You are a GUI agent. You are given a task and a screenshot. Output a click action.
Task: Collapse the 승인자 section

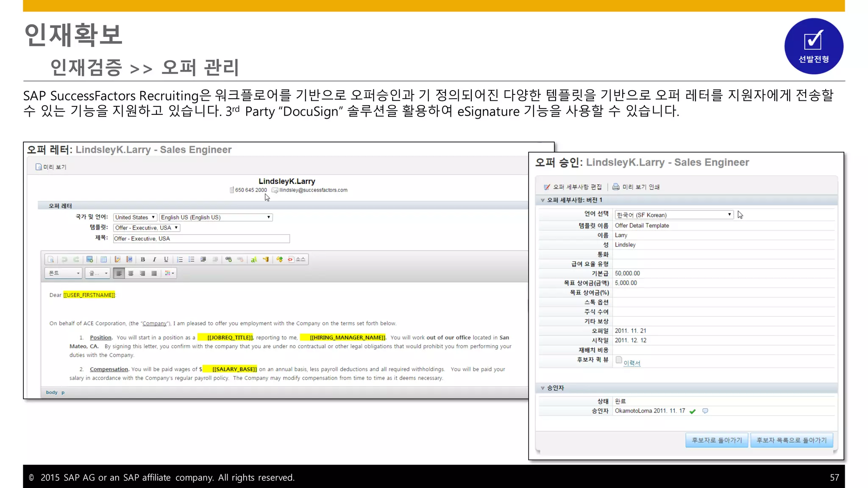542,388
